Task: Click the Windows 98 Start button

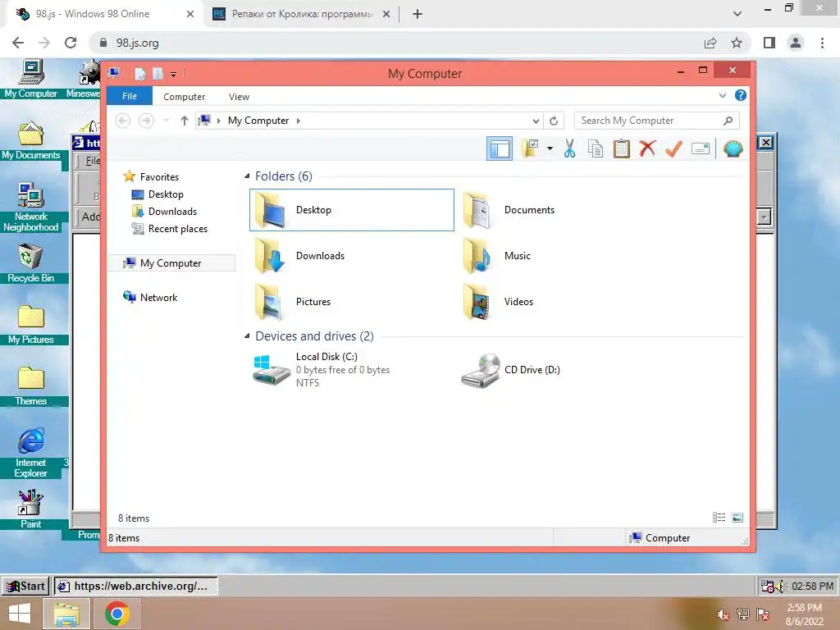Action: (25, 586)
